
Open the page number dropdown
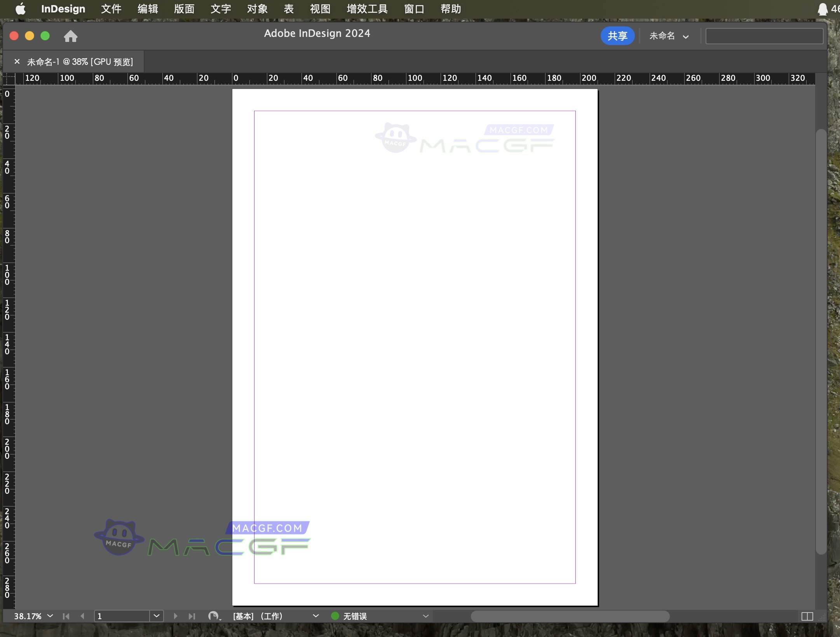coord(157,616)
